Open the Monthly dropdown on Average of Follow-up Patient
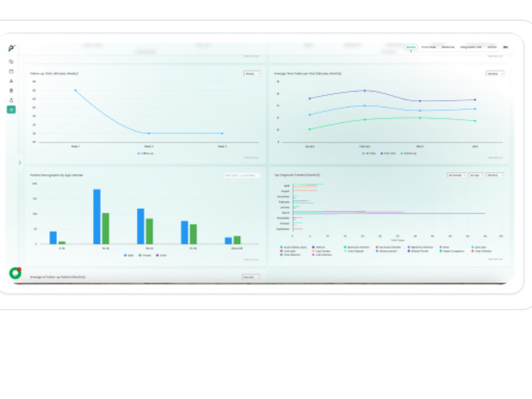532x399 pixels. [251, 277]
